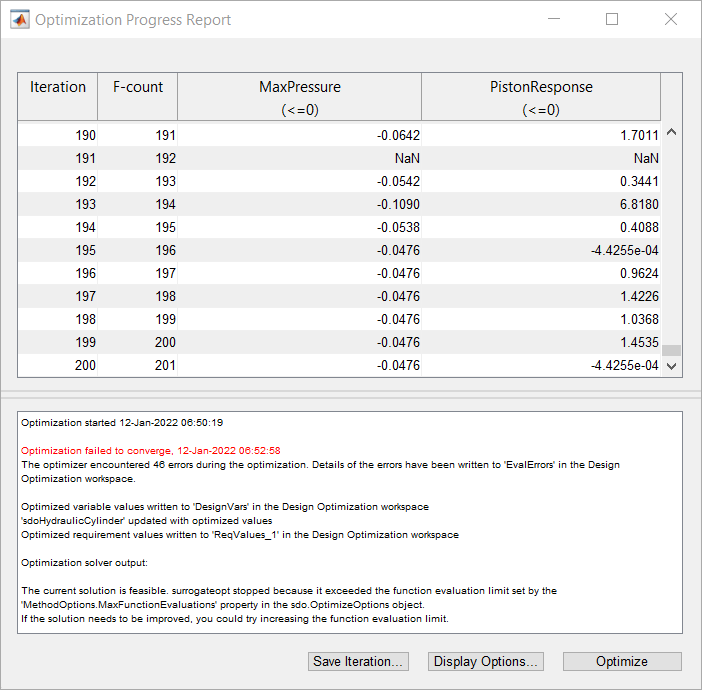Click MaxPressure value -0.1090
Screen dimensions: 702x690
[x=300, y=204]
